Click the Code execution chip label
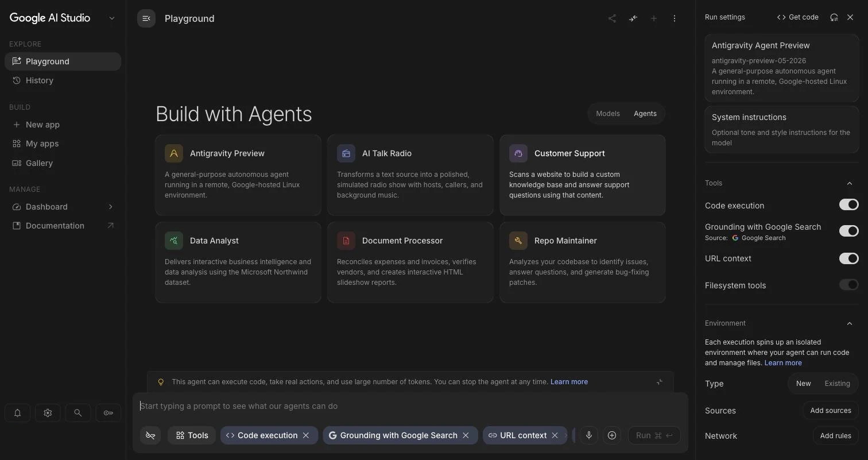Viewport: 868px width, 460px height. [x=268, y=435]
